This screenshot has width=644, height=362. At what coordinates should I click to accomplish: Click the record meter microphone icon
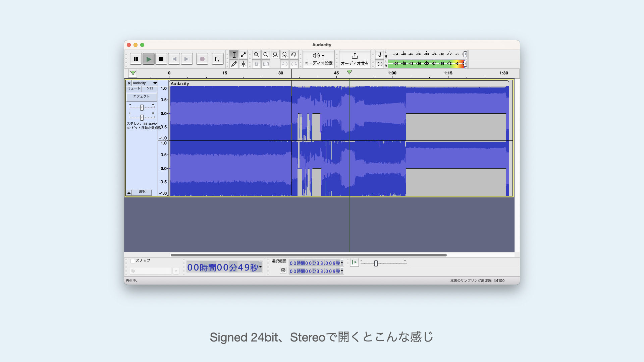pos(379,55)
